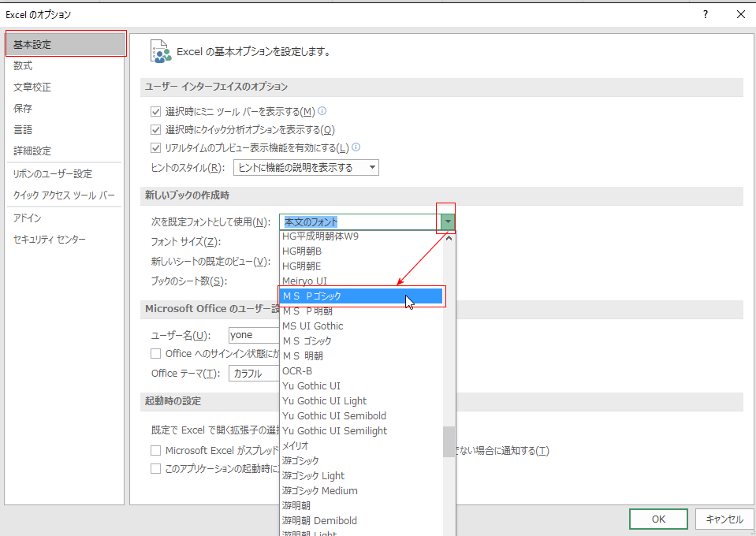
Task: Select 游明朝 font
Action: tap(360, 505)
